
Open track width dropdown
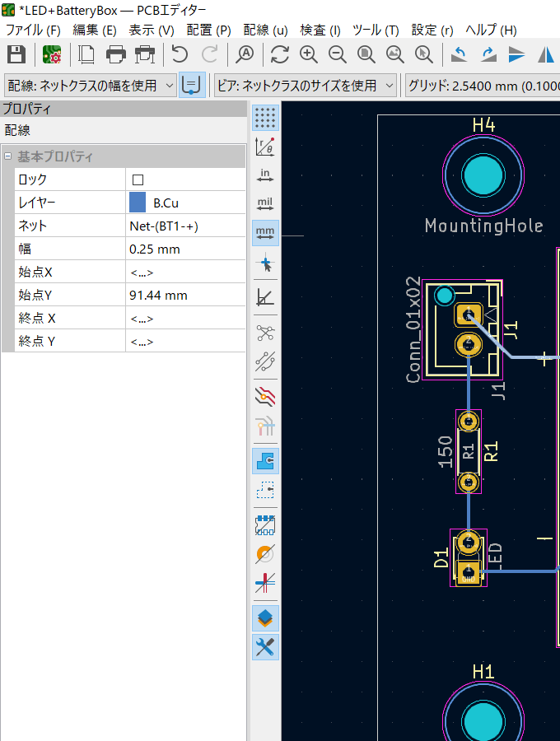[91, 86]
